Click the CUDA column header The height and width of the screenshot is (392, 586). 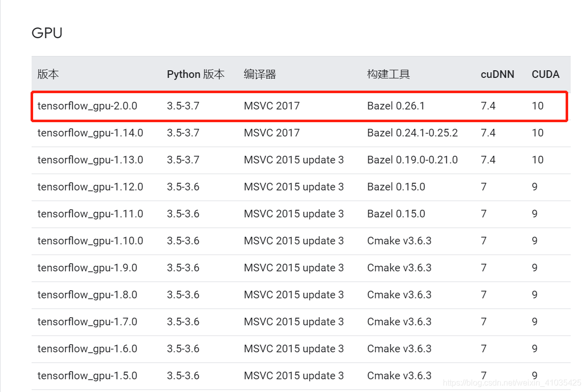tap(545, 74)
